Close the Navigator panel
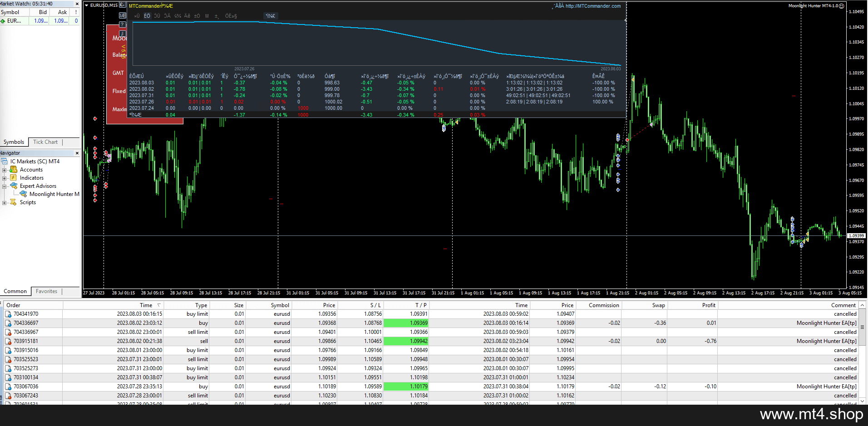868x426 pixels. coord(77,153)
